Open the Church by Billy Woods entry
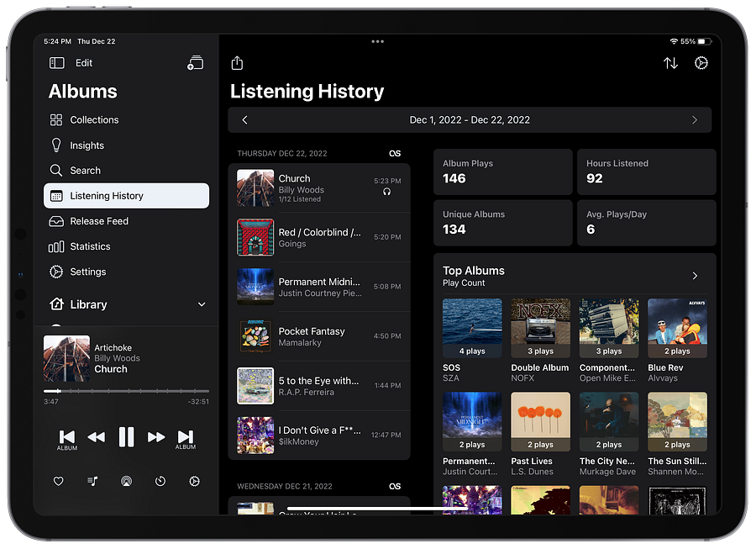This screenshot has height=549, width=756. (319, 187)
